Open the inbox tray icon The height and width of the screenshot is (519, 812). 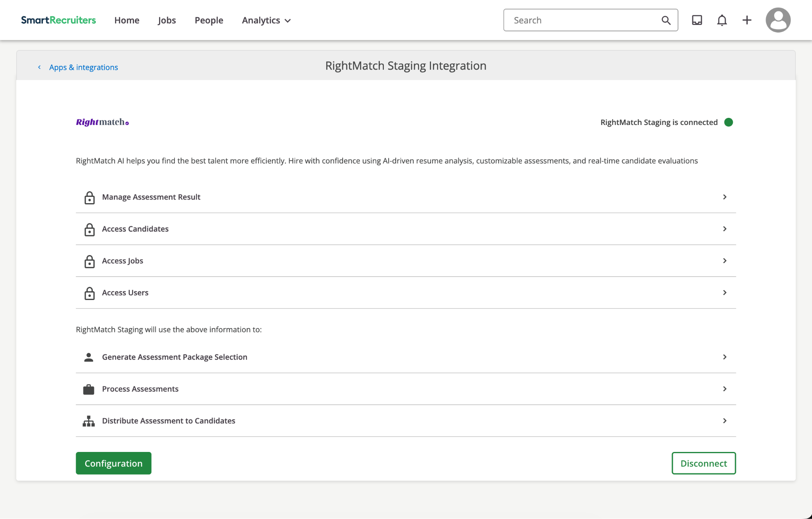pos(697,20)
